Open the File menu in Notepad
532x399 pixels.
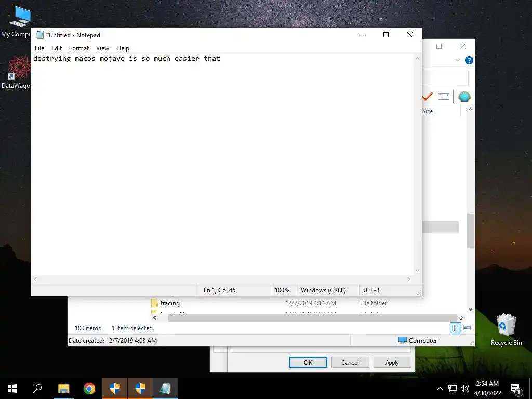[x=39, y=48]
